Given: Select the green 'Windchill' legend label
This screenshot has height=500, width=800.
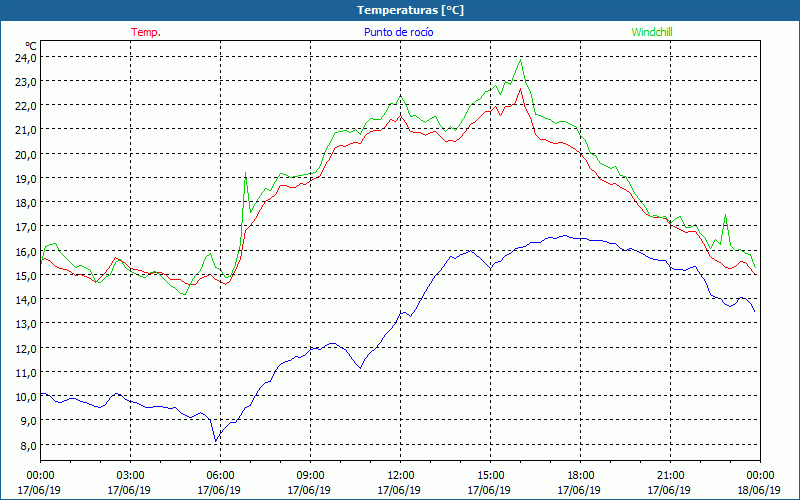Looking at the screenshot, I should click(652, 32).
